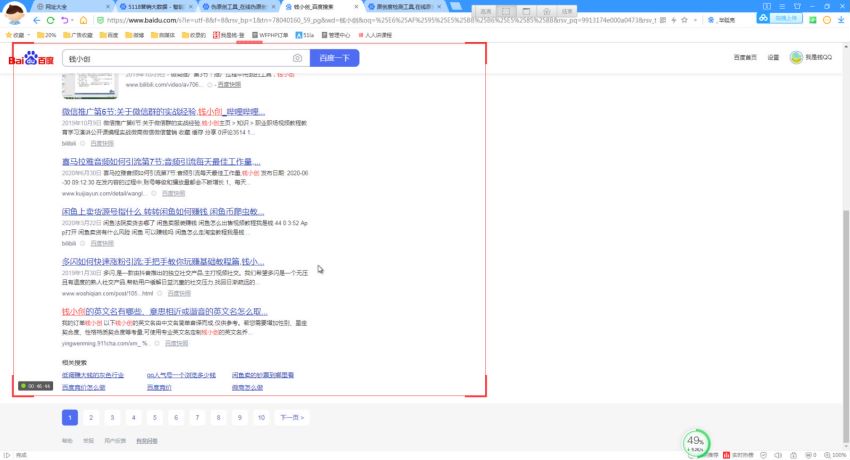
Task: Open the 百度 bookmark folder
Action: pyautogui.click(x=108, y=35)
